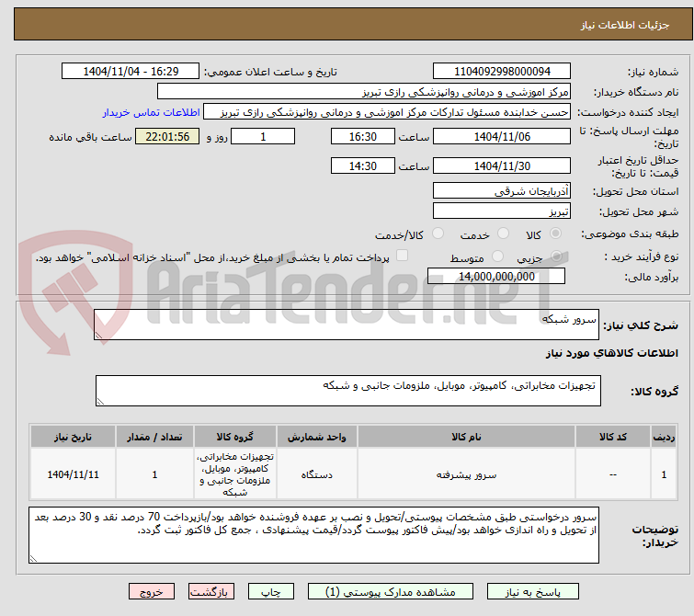The height and width of the screenshot is (616, 694).
Task: Select the 'کالا/خدمت' radio button
Action: click(x=438, y=233)
